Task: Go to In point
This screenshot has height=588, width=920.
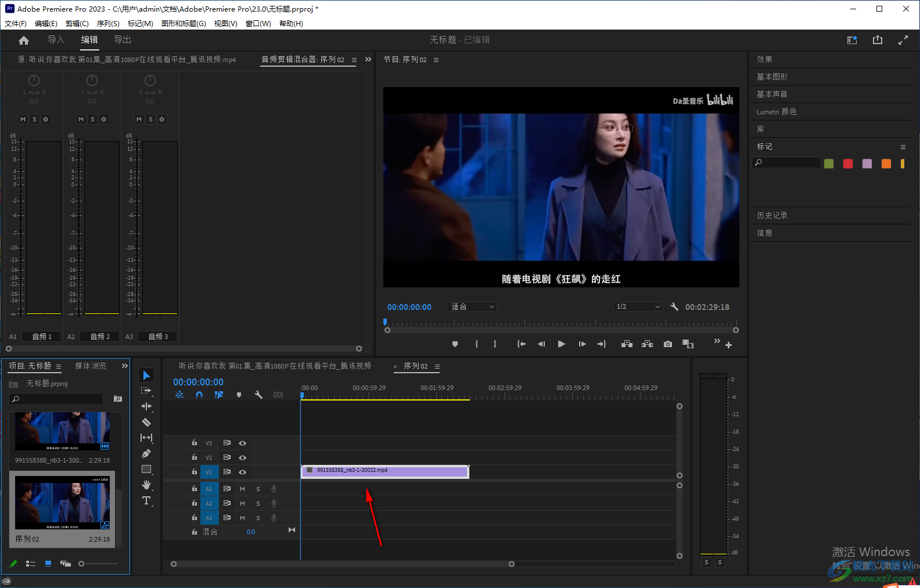Action: 522,344
